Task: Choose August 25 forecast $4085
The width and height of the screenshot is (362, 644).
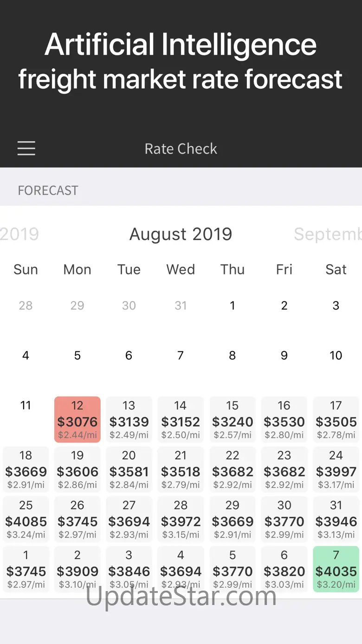Action: pyautogui.click(x=26, y=519)
